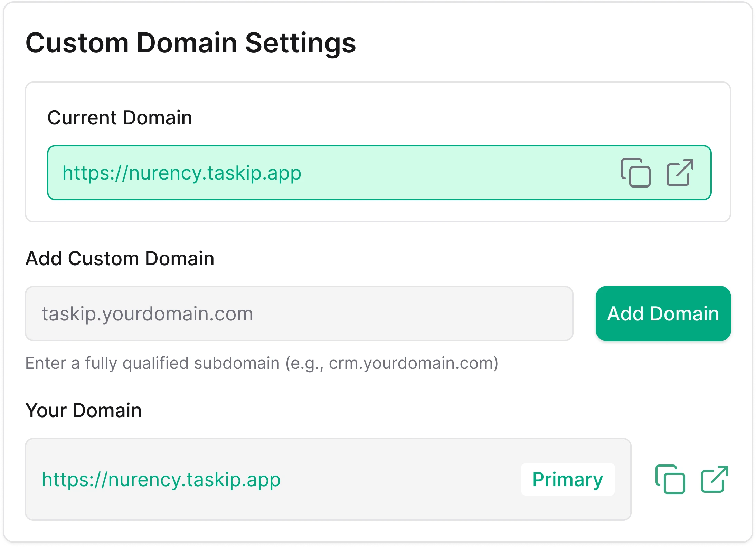This screenshot has width=756, height=547.
Task: Follow the Your Domain nurency.taskip.app link
Action: (x=161, y=479)
